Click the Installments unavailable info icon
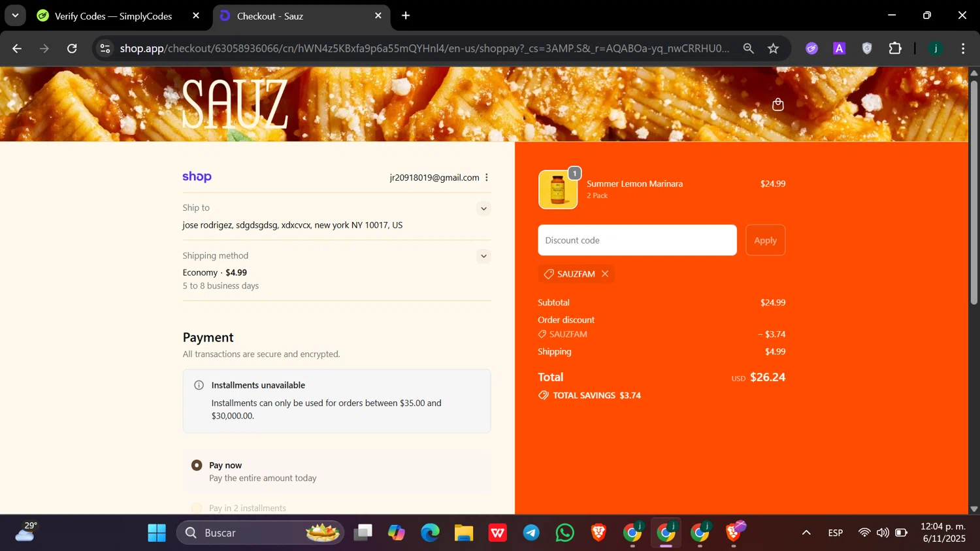 pyautogui.click(x=199, y=385)
